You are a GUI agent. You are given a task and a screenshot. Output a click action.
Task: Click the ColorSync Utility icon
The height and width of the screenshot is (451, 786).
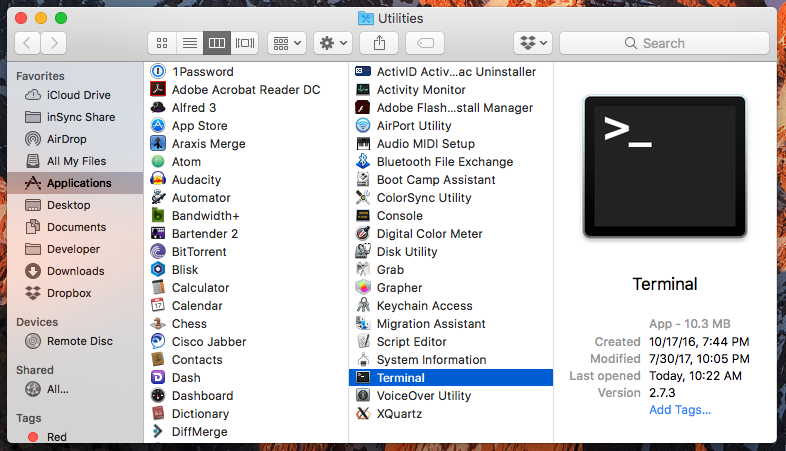pyautogui.click(x=363, y=197)
